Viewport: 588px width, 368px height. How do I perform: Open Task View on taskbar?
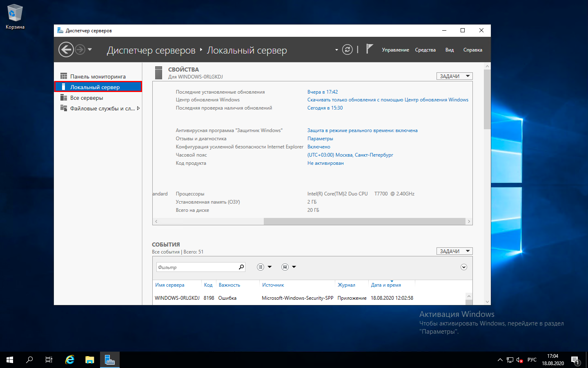click(x=49, y=360)
